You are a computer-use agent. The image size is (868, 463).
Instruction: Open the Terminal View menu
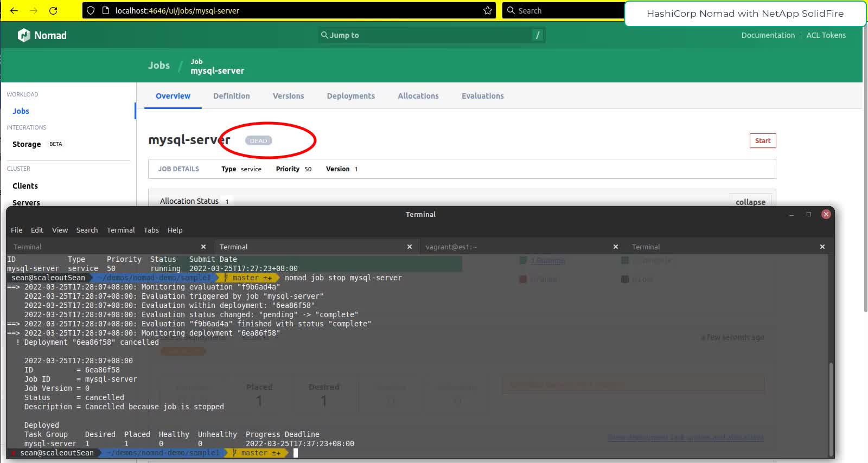pyautogui.click(x=60, y=230)
